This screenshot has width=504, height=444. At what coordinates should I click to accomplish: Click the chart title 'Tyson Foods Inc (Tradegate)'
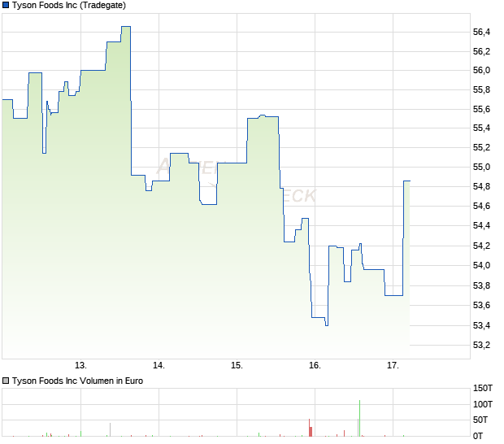click(x=69, y=5)
